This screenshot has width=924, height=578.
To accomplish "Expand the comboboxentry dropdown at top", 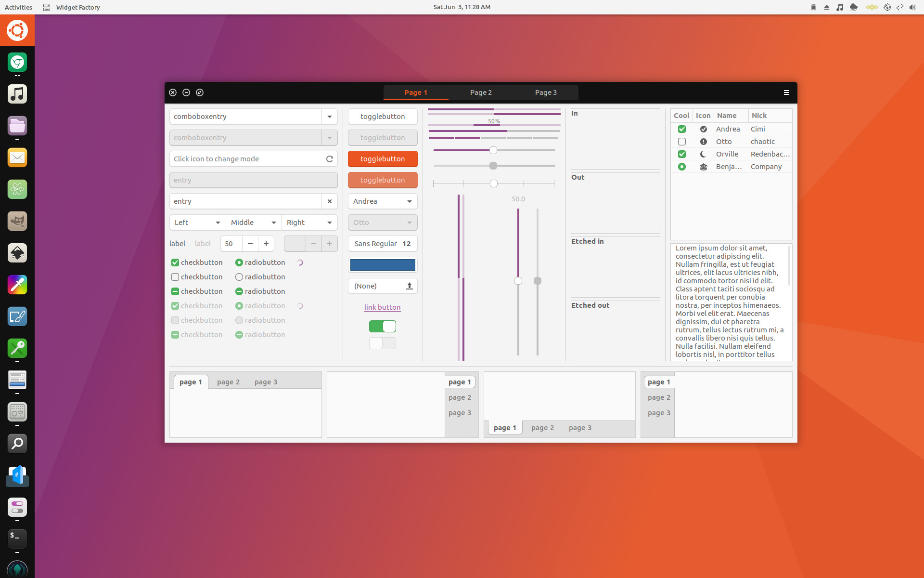I will click(329, 116).
